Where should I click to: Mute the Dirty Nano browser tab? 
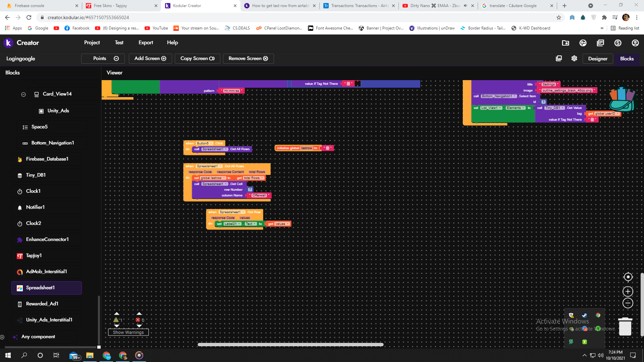(466, 6)
